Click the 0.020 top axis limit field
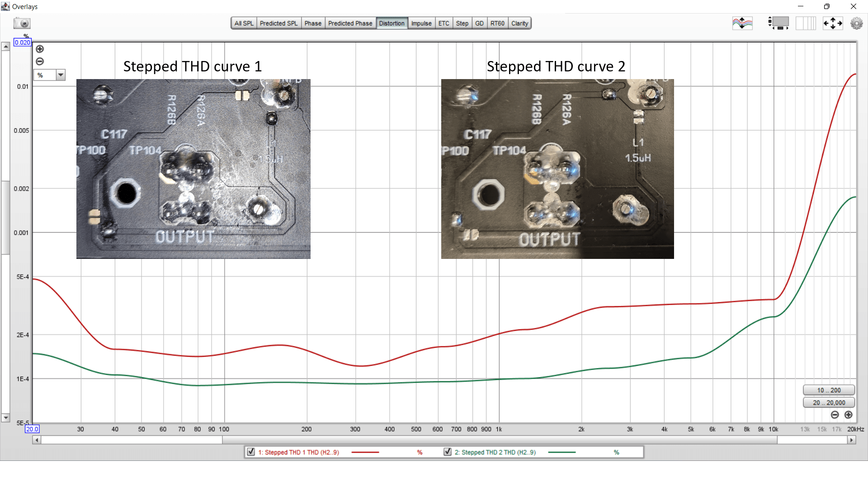Viewport: 868px width, 488px height. click(22, 42)
